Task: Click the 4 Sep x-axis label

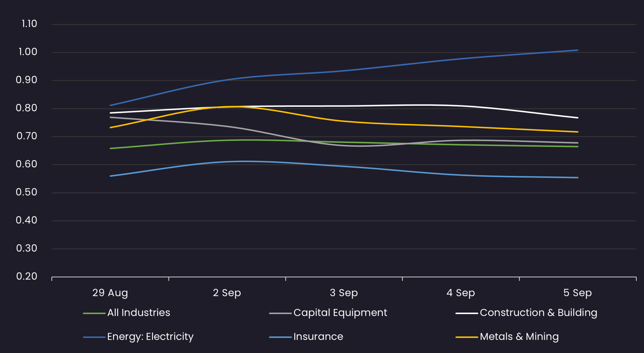Action: click(461, 293)
